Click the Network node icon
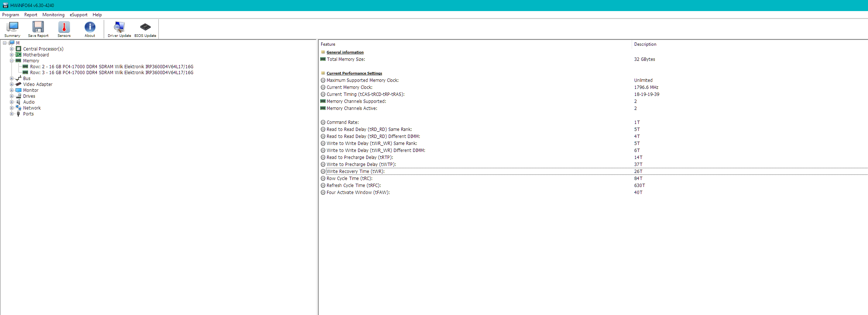The width and height of the screenshot is (868, 315). pos(18,108)
